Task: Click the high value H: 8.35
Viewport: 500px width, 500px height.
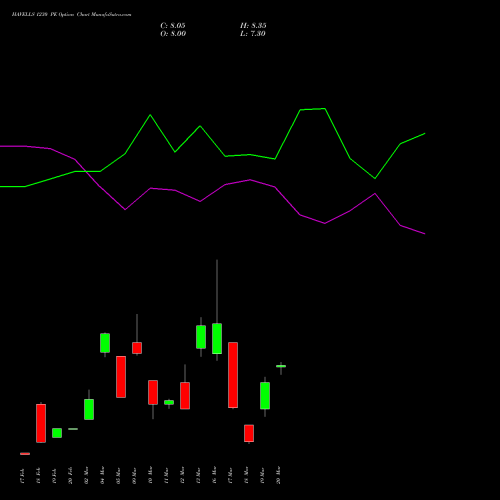Action: pyautogui.click(x=253, y=26)
